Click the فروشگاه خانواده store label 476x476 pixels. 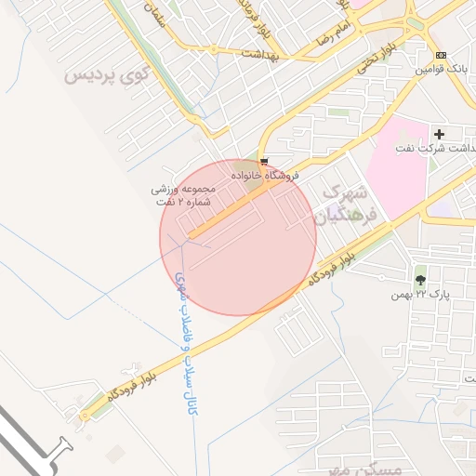tap(265, 176)
